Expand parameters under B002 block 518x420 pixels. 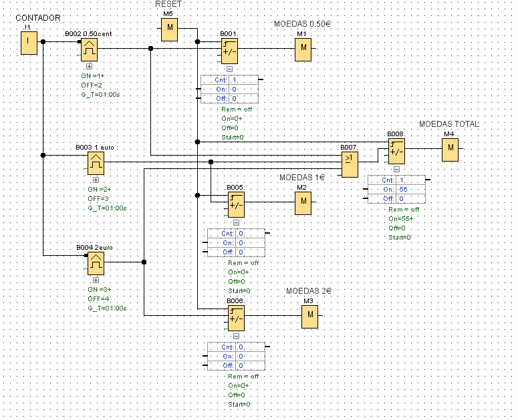click(89, 66)
